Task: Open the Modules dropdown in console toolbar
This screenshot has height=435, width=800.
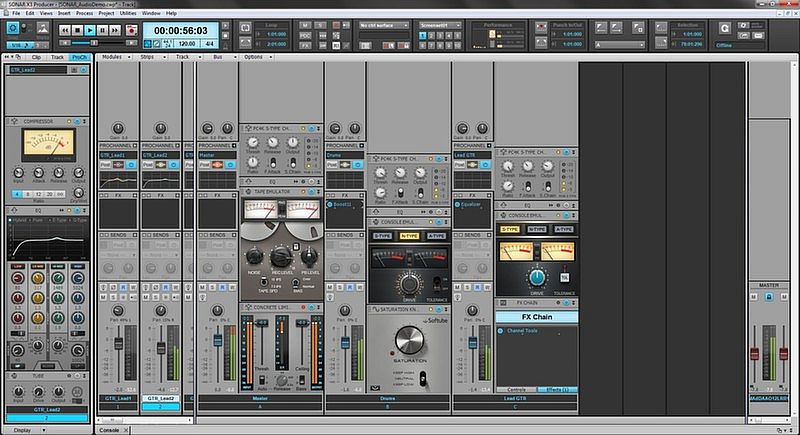Action: [111, 57]
